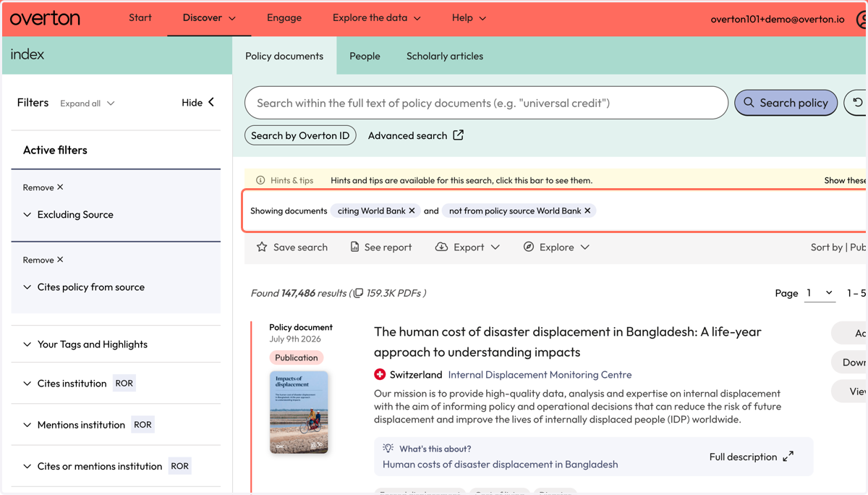
Task: Remove the citing World Bank filter chip
Action: (412, 211)
